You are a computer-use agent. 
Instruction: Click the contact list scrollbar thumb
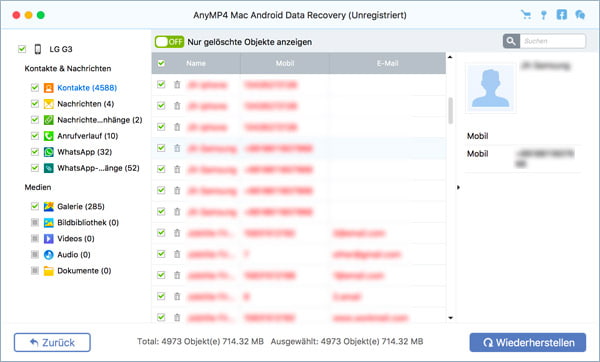click(x=450, y=111)
